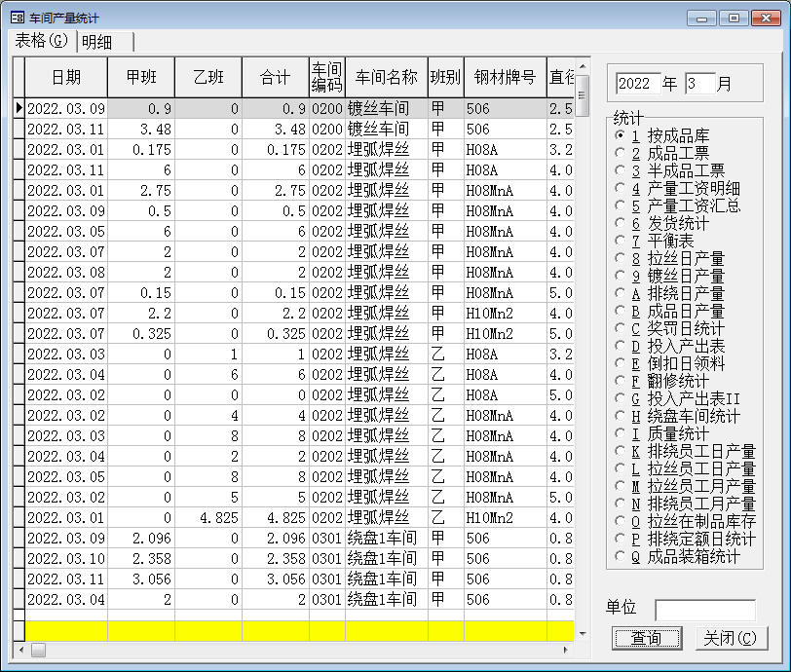This screenshot has width=791, height=672.
Task: Minimize the 车间产量统计 window
Action: point(702,18)
